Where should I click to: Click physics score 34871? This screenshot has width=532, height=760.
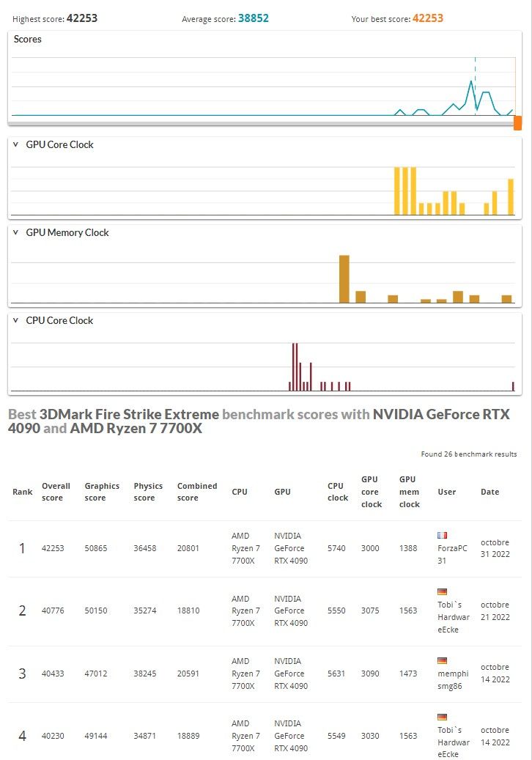(x=145, y=735)
